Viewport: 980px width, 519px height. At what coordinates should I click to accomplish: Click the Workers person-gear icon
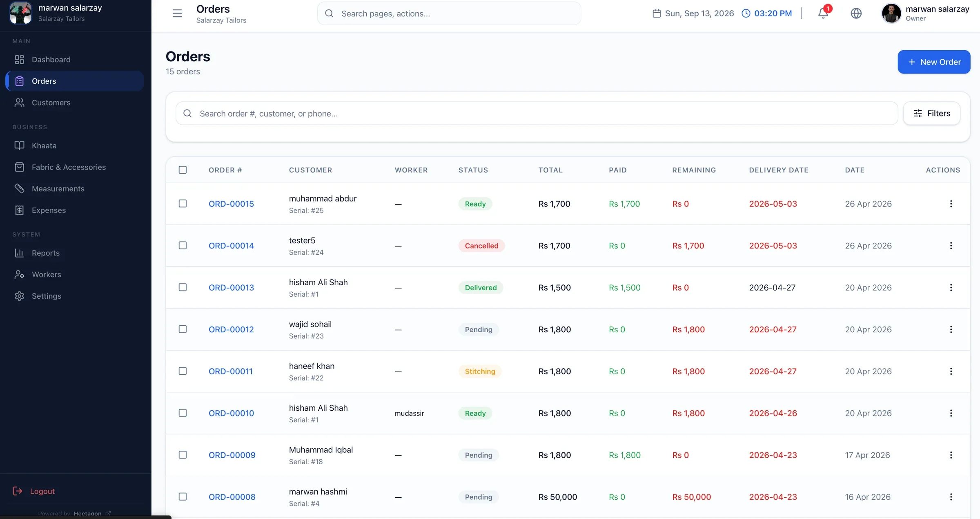[19, 275]
